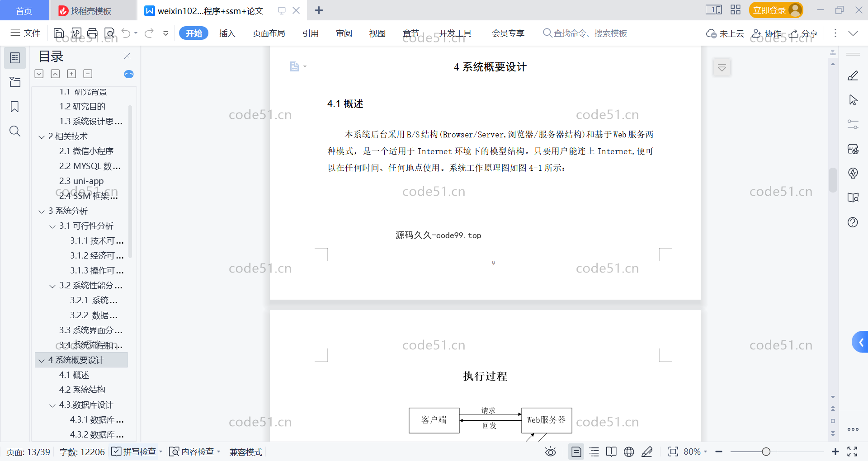The width and height of the screenshot is (868, 461).
Task: Switch to page layout view
Action: [576, 452]
